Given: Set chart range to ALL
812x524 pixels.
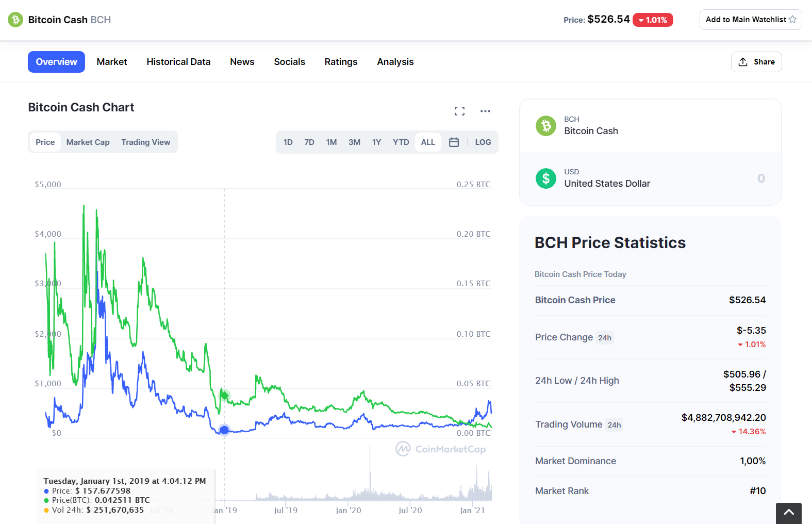Looking at the screenshot, I should coord(428,142).
